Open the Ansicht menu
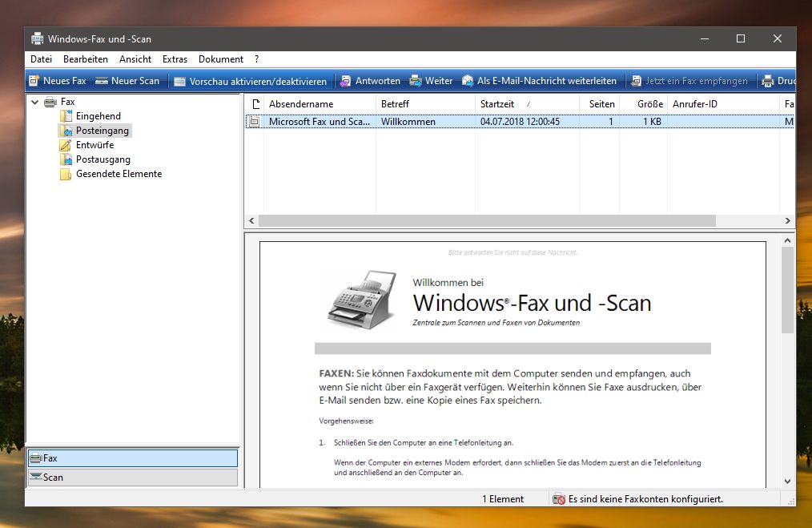This screenshot has width=812, height=528. tap(135, 59)
